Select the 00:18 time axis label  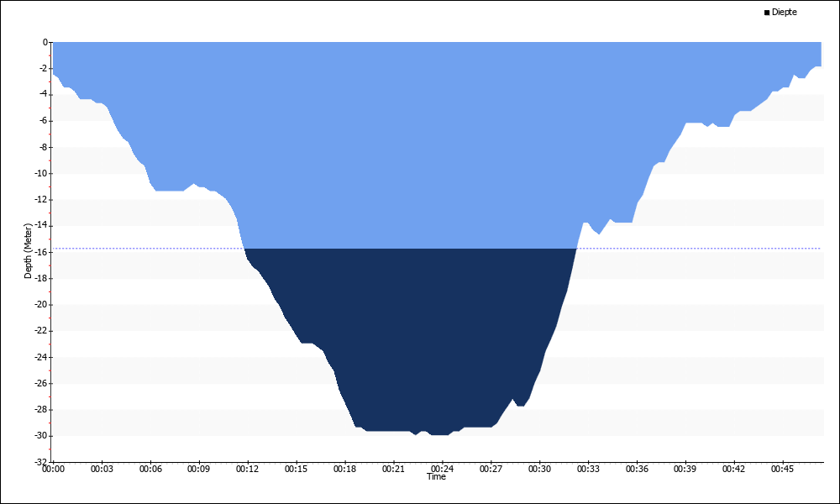tap(345, 469)
